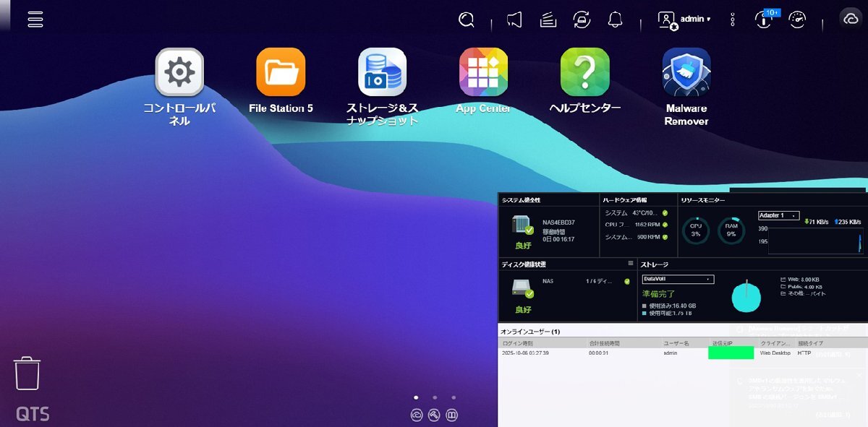Click the 準備完了 volume status text
This screenshot has height=427, width=868.
click(658, 294)
